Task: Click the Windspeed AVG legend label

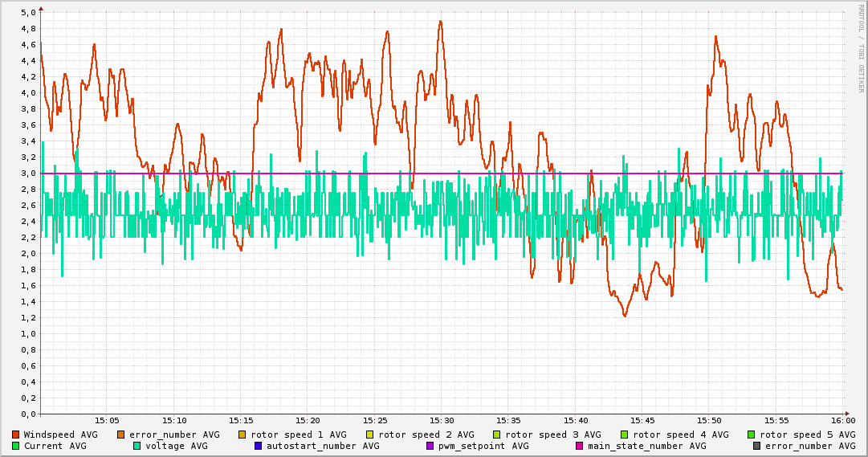Action: tap(60, 435)
